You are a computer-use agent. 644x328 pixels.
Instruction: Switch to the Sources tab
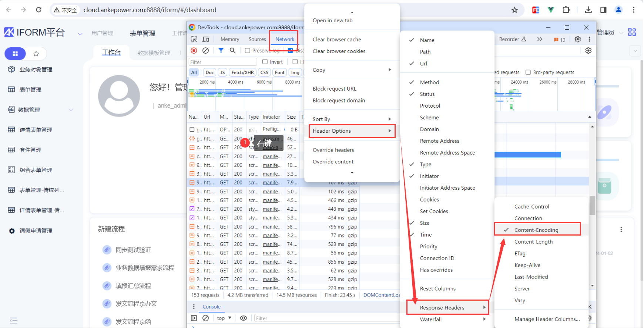(257, 39)
